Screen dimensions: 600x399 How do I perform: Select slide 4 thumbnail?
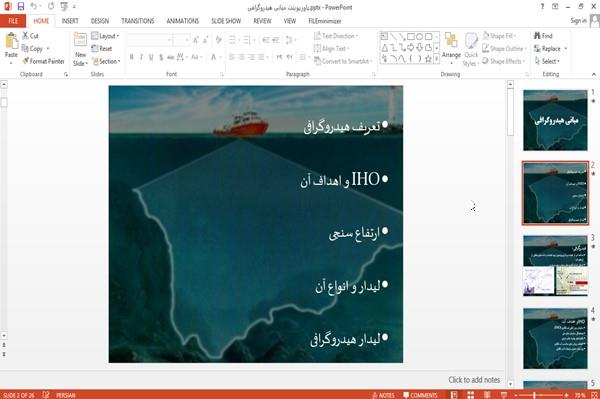pyautogui.click(x=555, y=338)
